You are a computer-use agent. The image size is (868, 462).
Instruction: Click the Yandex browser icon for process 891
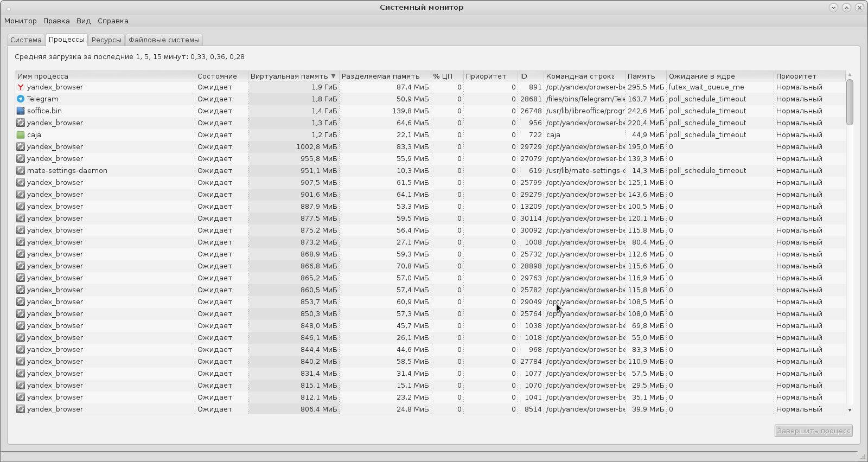21,87
